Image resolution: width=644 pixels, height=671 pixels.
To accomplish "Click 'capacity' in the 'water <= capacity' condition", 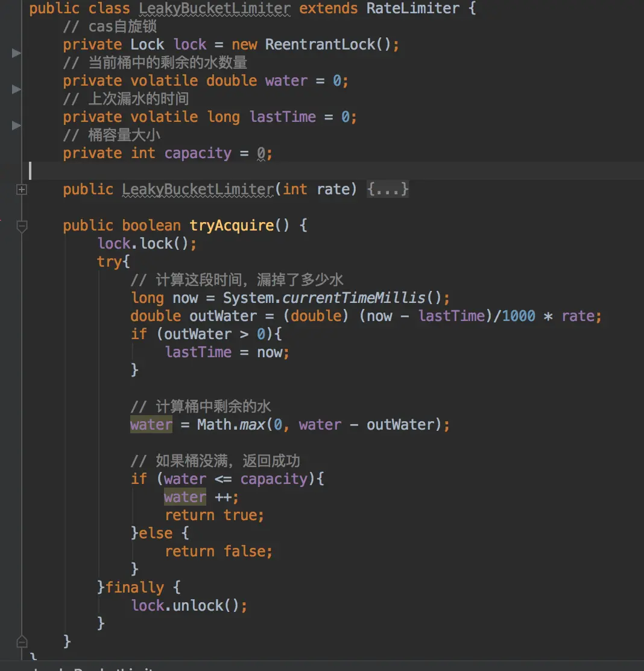I will coord(274,479).
